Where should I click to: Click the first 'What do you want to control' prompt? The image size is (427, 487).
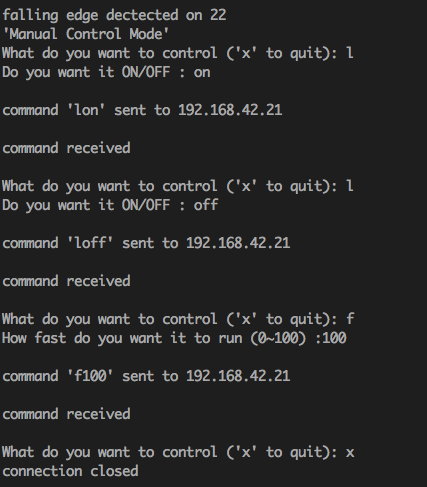click(178, 53)
